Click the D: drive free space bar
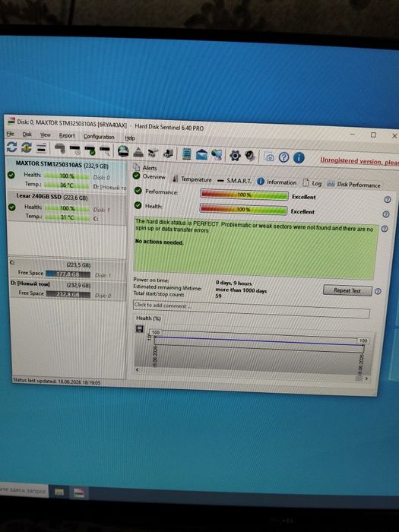399x532 pixels. [68, 294]
